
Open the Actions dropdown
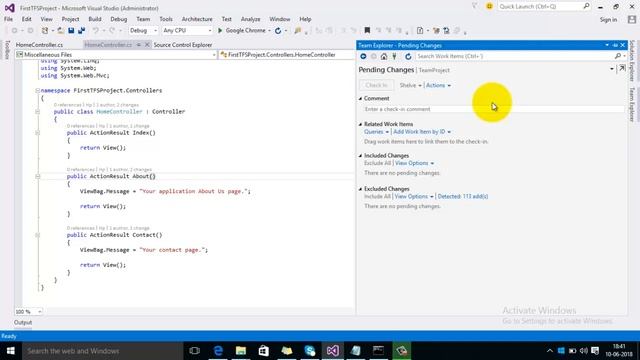click(438, 85)
